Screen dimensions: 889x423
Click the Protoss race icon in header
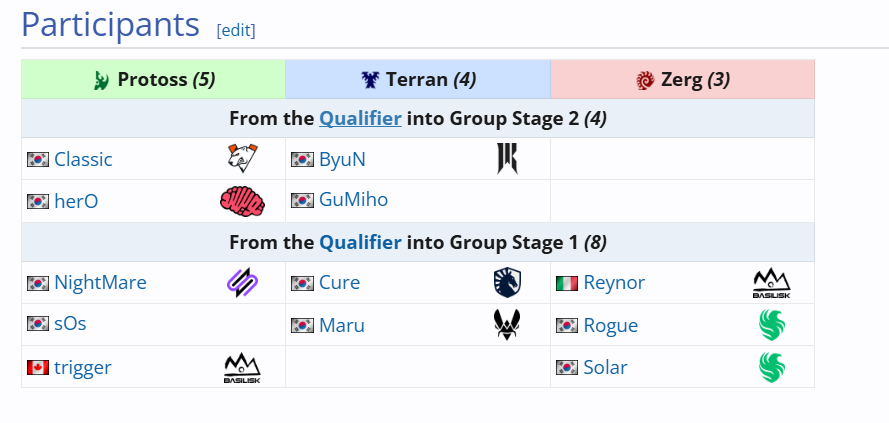click(x=101, y=80)
